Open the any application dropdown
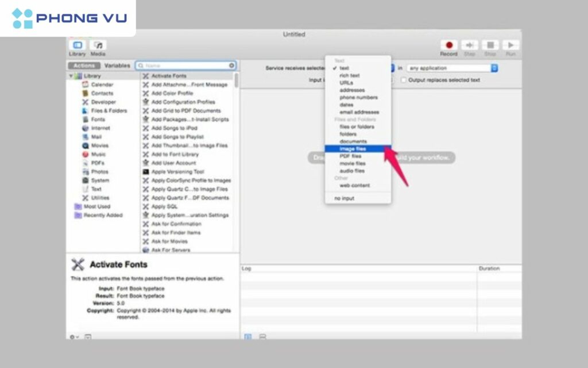The image size is (588, 368). tap(454, 67)
